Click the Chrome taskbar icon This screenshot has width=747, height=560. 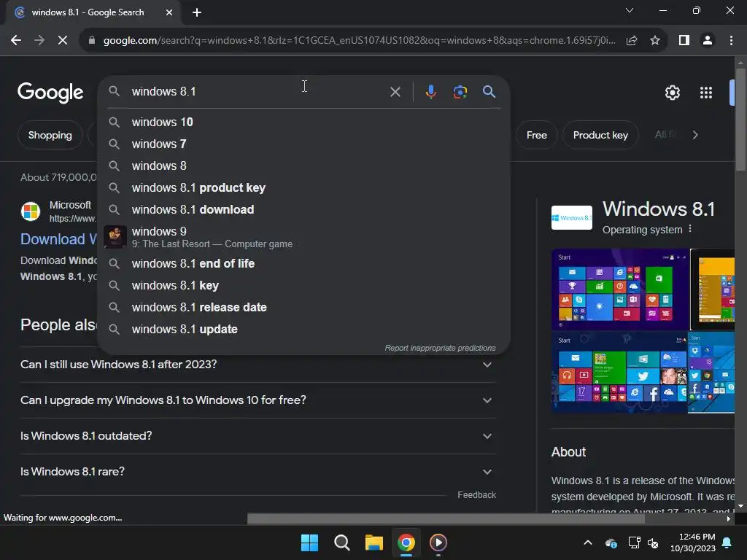coord(406,542)
